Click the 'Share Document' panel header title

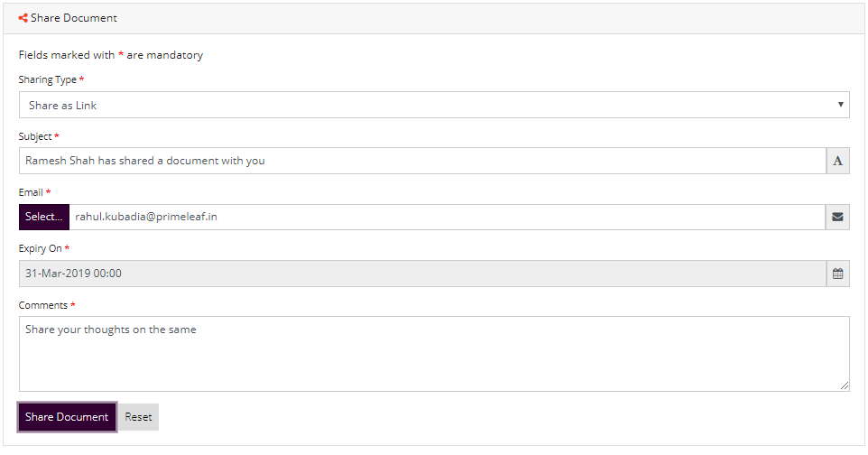point(74,18)
